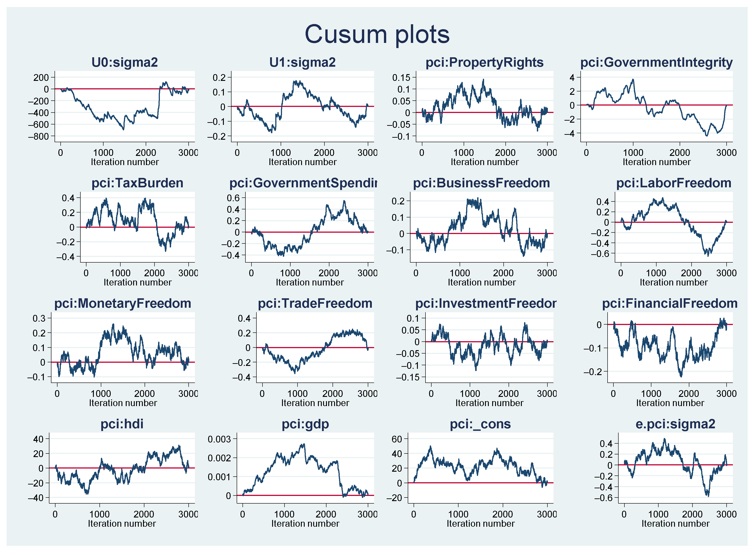The height and width of the screenshot is (555, 756).
Task: Select the pci:BusinessFreedom plot title
Action: [481, 183]
